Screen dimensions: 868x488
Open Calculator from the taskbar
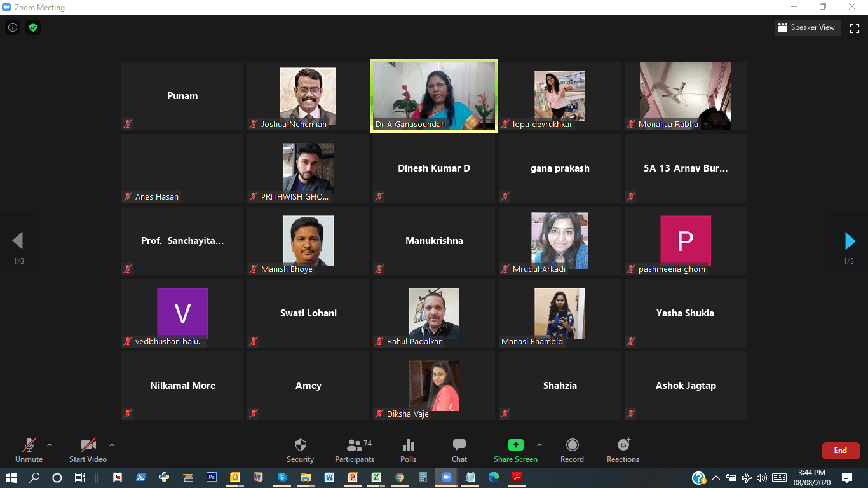(423, 477)
